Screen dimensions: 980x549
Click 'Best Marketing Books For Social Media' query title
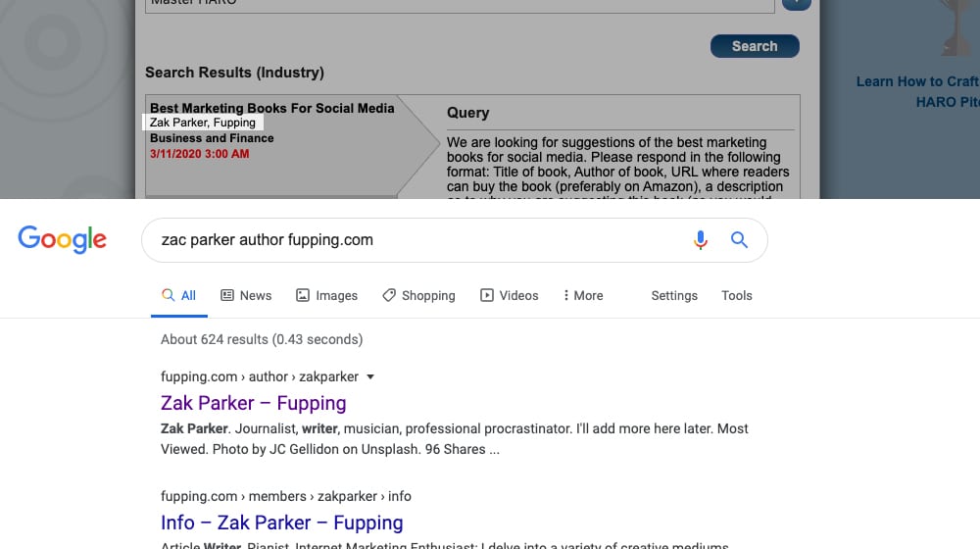coord(271,108)
